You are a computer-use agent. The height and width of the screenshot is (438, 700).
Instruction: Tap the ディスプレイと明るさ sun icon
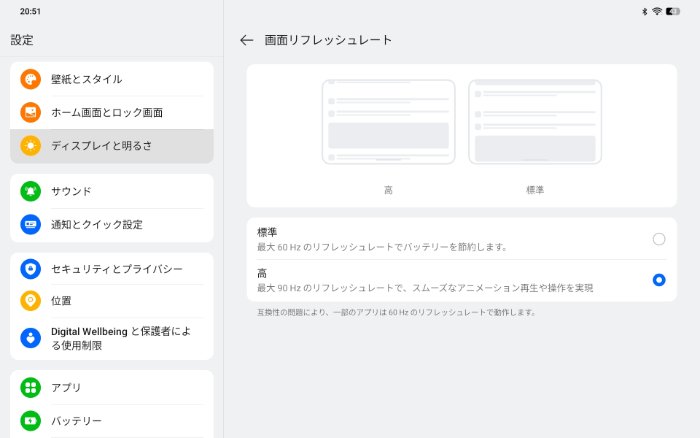point(31,146)
